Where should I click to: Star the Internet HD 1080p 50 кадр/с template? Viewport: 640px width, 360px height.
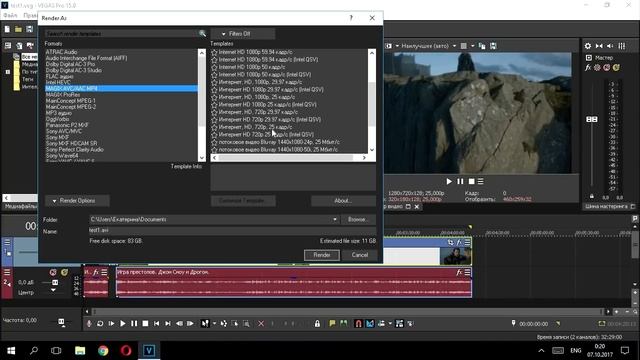pos(214,67)
